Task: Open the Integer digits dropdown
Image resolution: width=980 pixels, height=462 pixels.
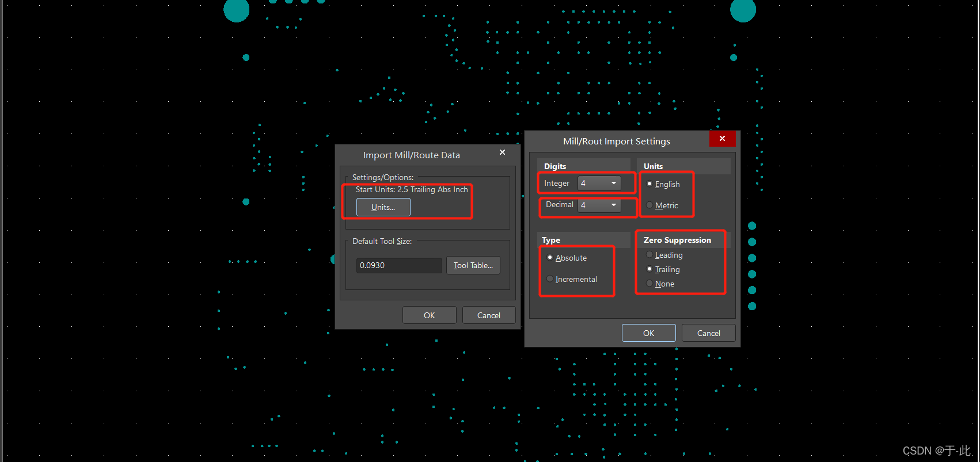Action: coord(599,183)
